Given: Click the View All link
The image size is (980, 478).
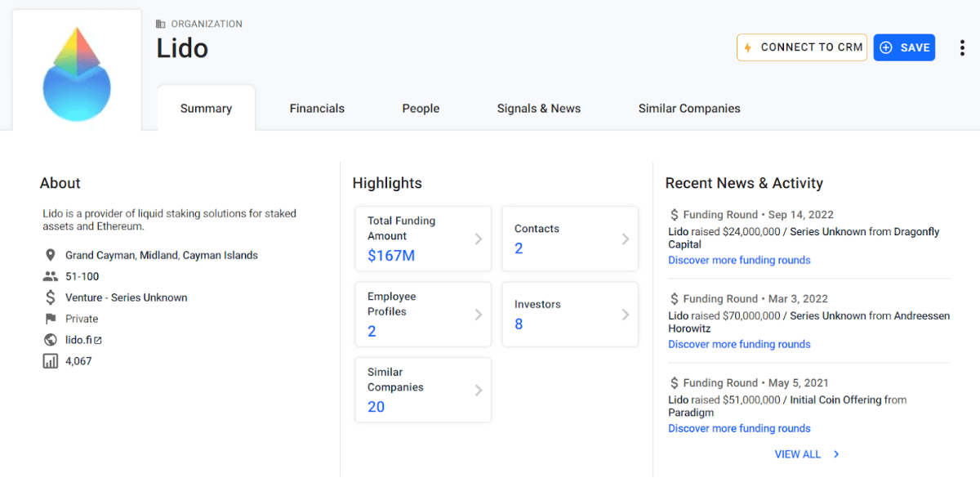Looking at the screenshot, I should [x=798, y=454].
